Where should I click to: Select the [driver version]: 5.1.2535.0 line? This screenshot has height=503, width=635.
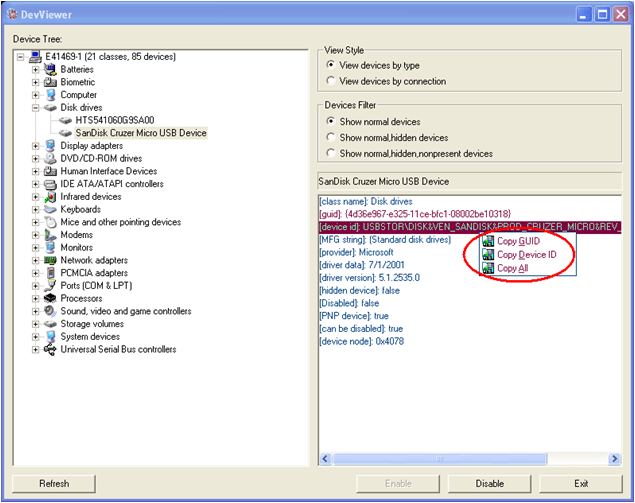369,278
